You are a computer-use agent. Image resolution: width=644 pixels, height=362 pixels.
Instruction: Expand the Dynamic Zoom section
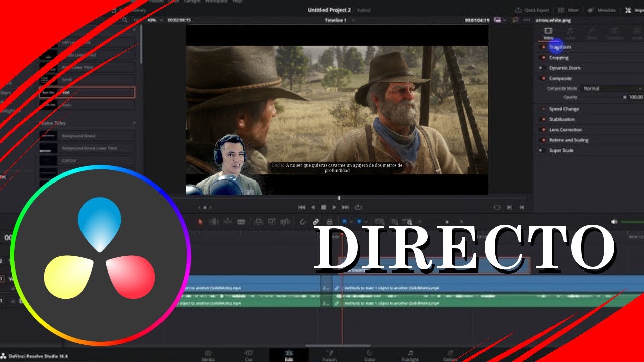tap(565, 68)
